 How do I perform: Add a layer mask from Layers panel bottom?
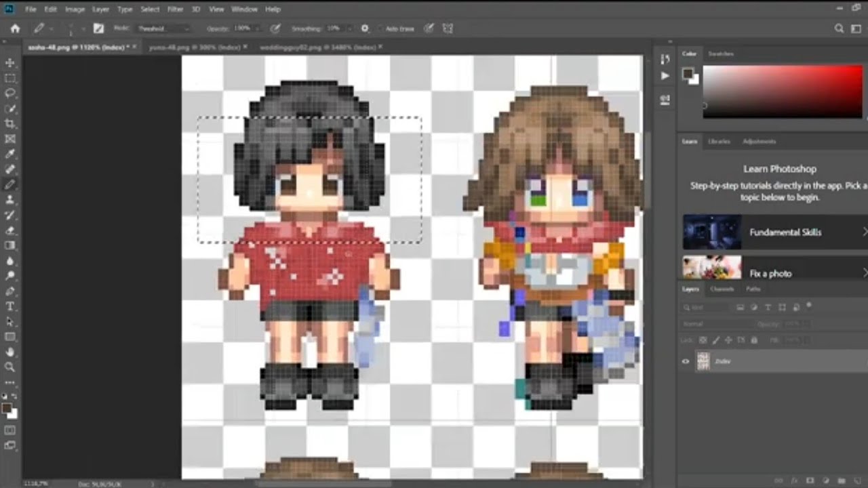coord(809,481)
